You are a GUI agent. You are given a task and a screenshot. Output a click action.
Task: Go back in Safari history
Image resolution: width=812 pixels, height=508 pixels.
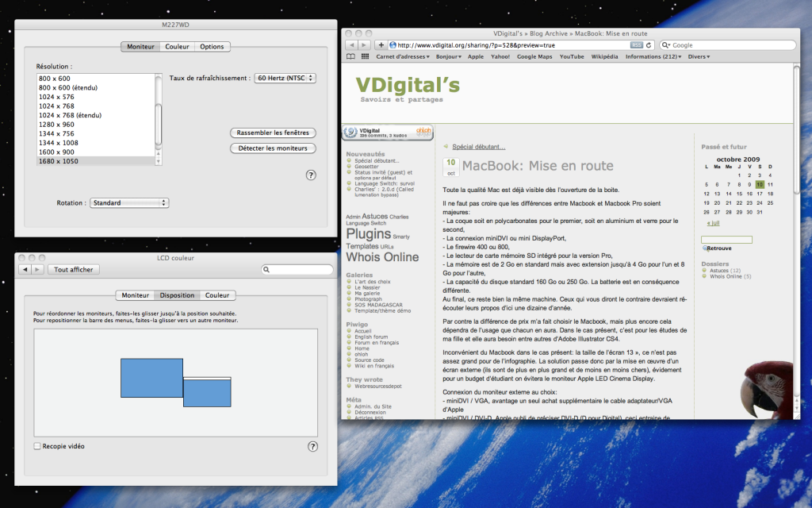[x=351, y=45]
